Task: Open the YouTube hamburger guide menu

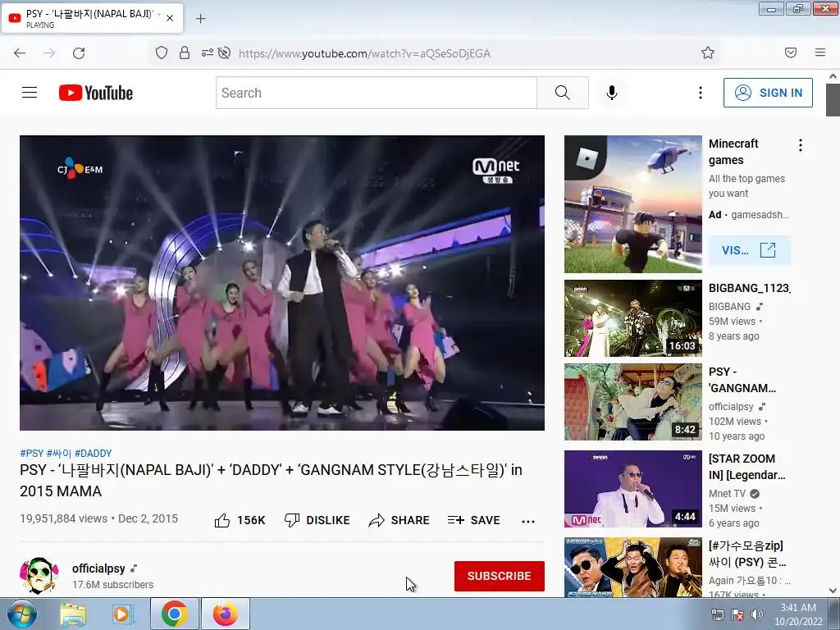Action: [30, 93]
